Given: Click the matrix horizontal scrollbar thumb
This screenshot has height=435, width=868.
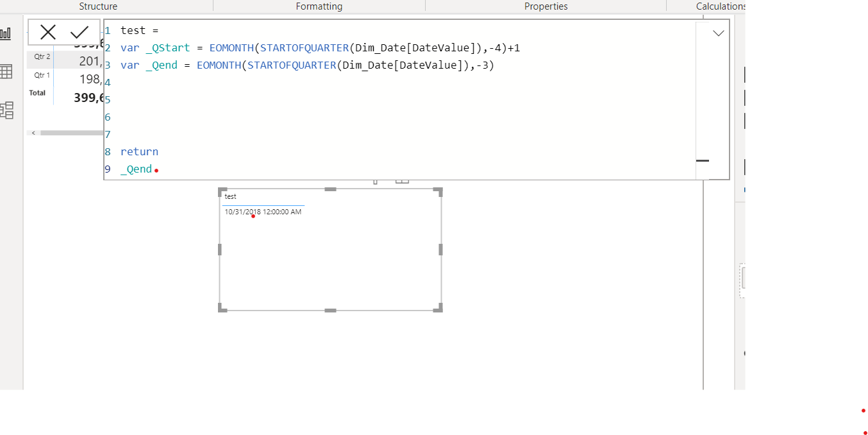Looking at the screenshot, I should click(x=71, y=133).
